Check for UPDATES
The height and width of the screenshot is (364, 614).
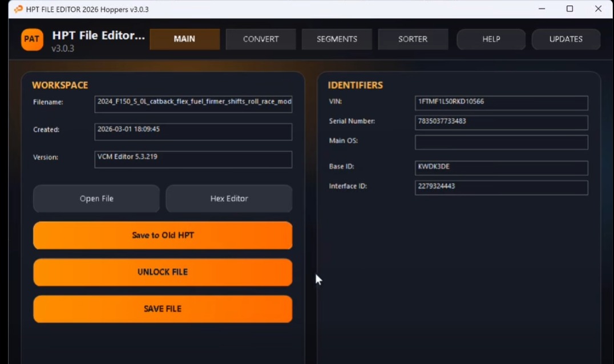(565, 39)
